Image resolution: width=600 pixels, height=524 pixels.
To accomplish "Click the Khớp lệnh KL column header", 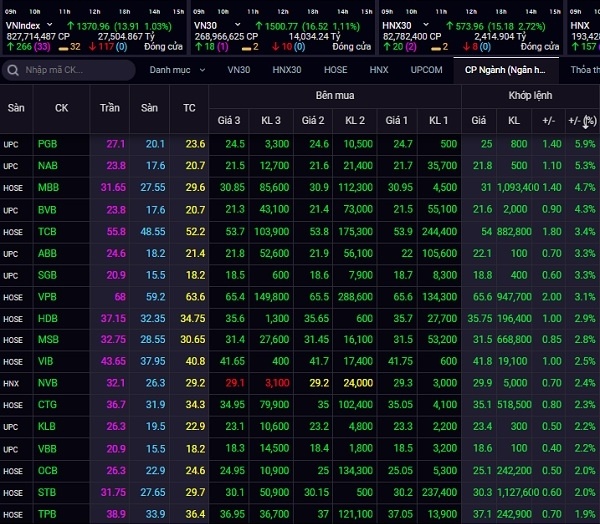I will 514,121.
